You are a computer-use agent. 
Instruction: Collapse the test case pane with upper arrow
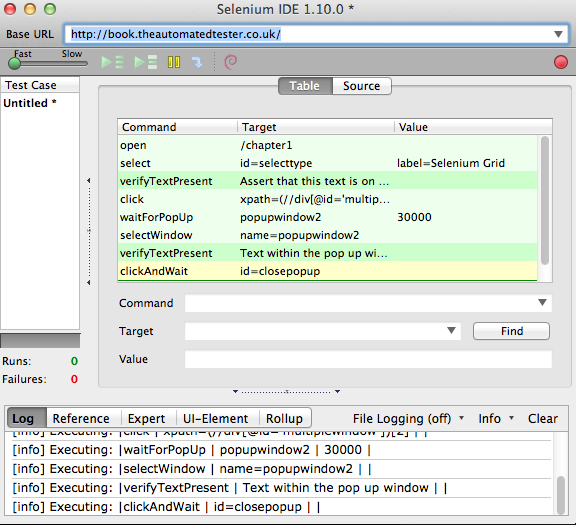tap(89, 181)
